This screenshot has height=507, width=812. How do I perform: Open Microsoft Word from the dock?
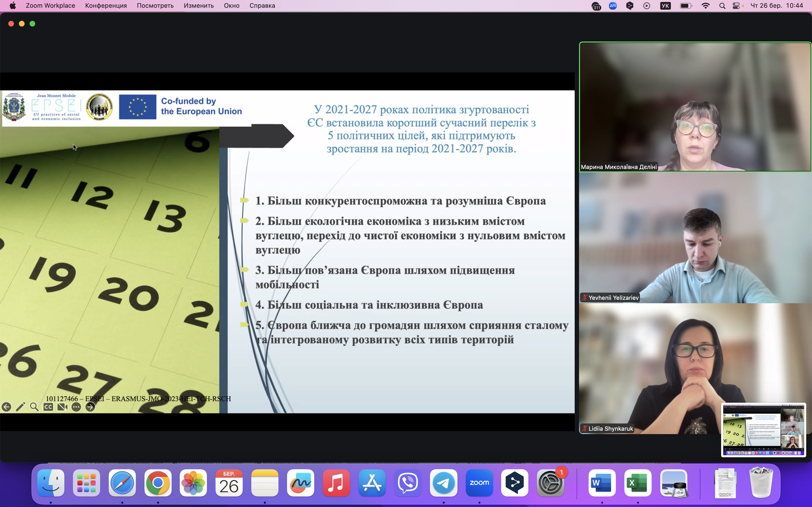602,483
